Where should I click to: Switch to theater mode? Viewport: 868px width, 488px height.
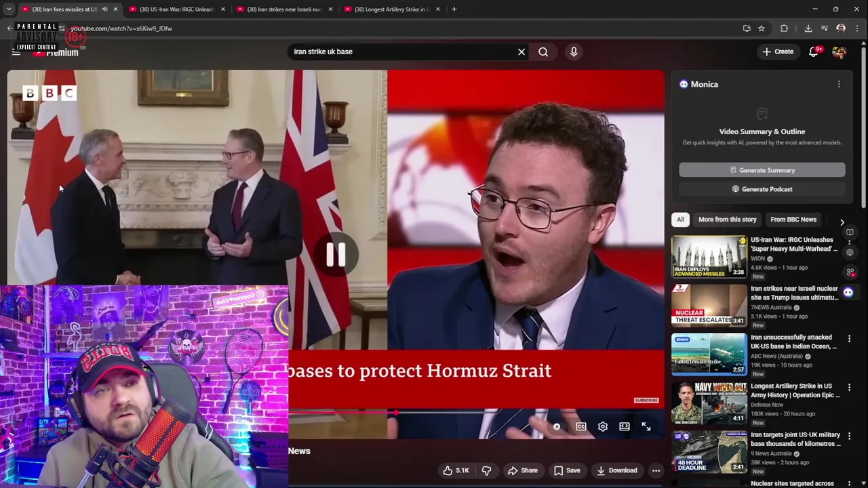[625, 426]
